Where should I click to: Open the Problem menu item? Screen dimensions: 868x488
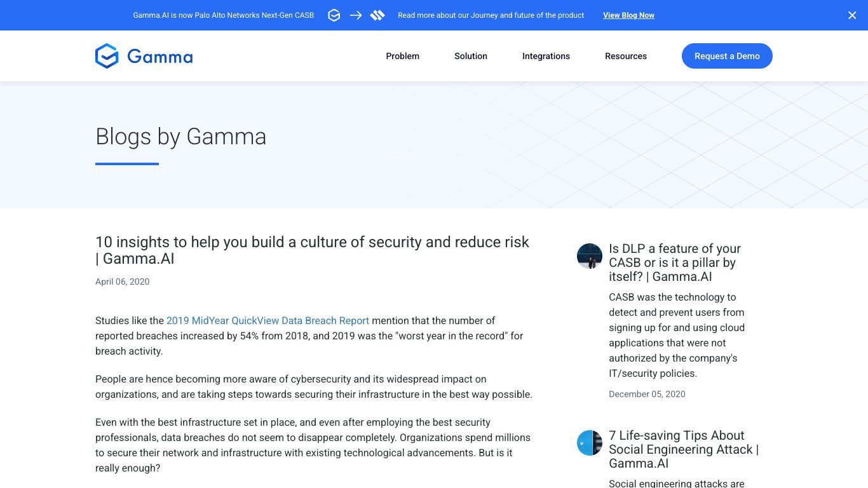[x=402, y=56]
